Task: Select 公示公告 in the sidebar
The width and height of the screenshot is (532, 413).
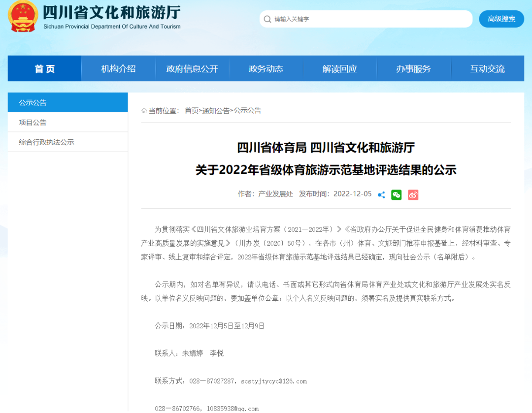Action: 33,103
